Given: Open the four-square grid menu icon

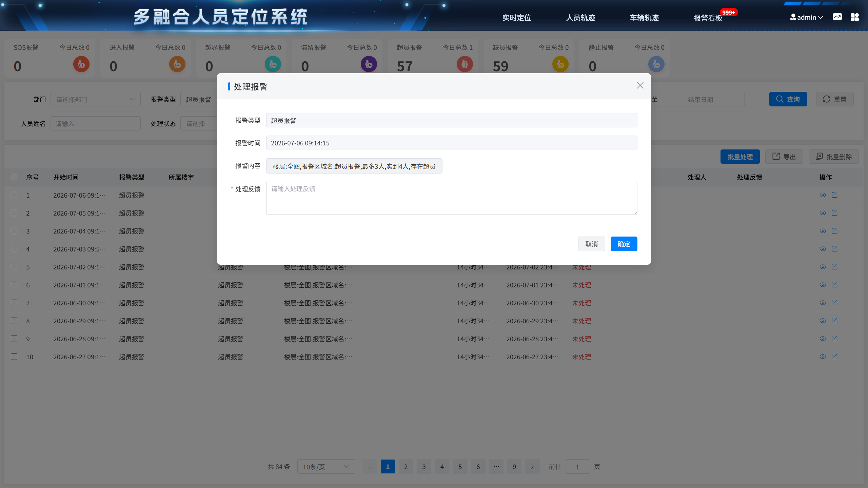Looking at the screenshot, I should pyautogui.click(x=854, y=17).
